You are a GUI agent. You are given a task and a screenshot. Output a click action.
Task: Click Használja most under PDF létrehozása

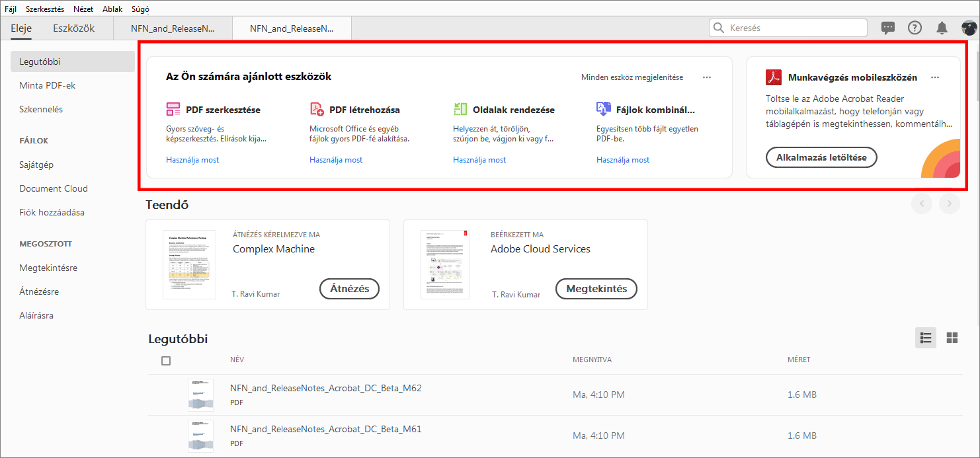click(336, 160)
